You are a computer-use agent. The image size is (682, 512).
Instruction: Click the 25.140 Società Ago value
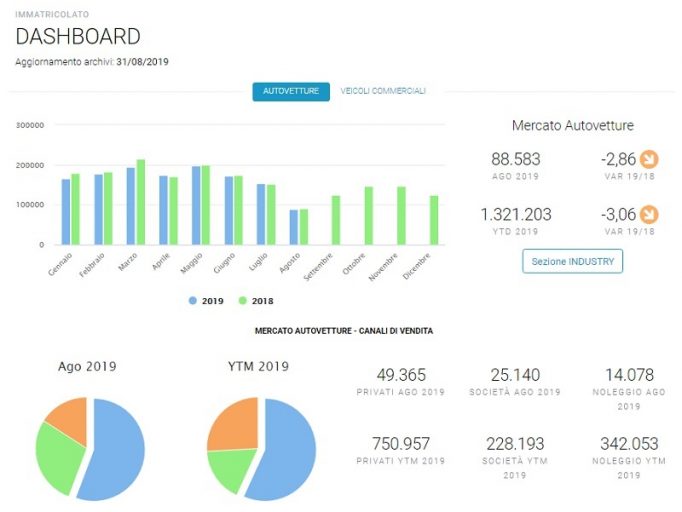point(515,375)
